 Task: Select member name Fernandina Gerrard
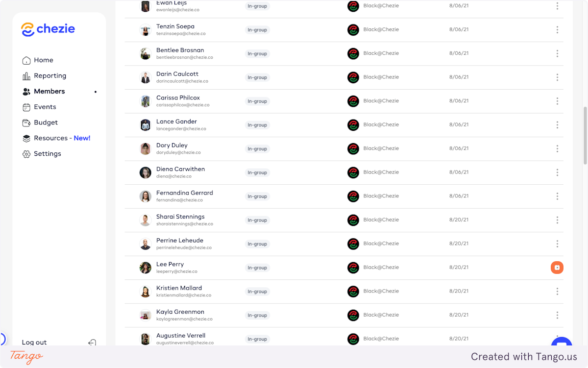(x=184, y=193)
